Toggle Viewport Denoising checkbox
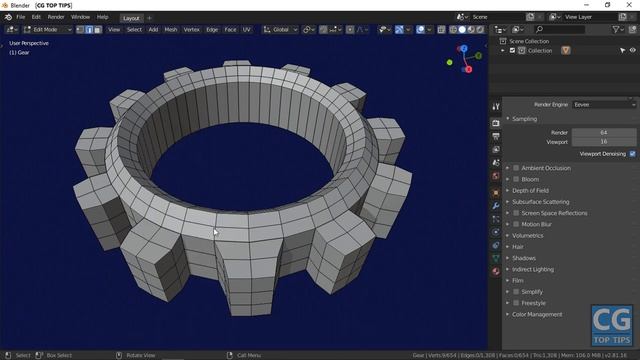Viewport: 640px width, 360px height. coord(632,154)
